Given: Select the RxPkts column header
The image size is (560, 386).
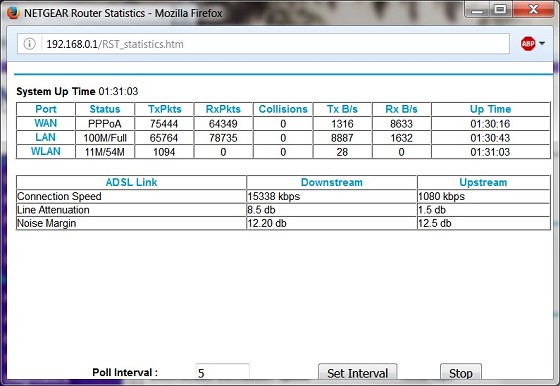Looking at the screenshot, I should click(x=223, y=109).
